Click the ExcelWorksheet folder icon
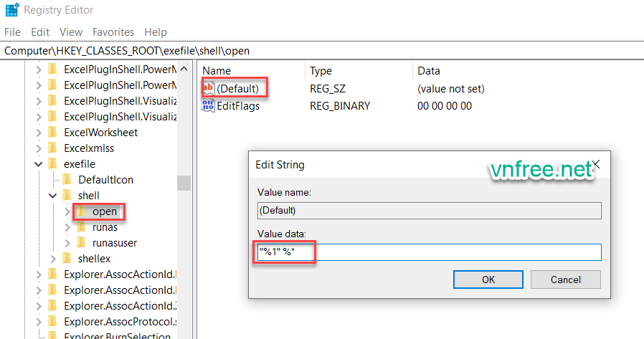The width and height of the screenshot is (644, 339). click(x=52, y=133)
